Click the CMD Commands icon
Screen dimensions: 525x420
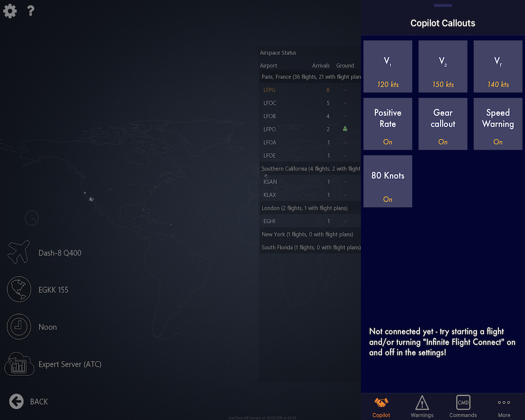[463, 402]
